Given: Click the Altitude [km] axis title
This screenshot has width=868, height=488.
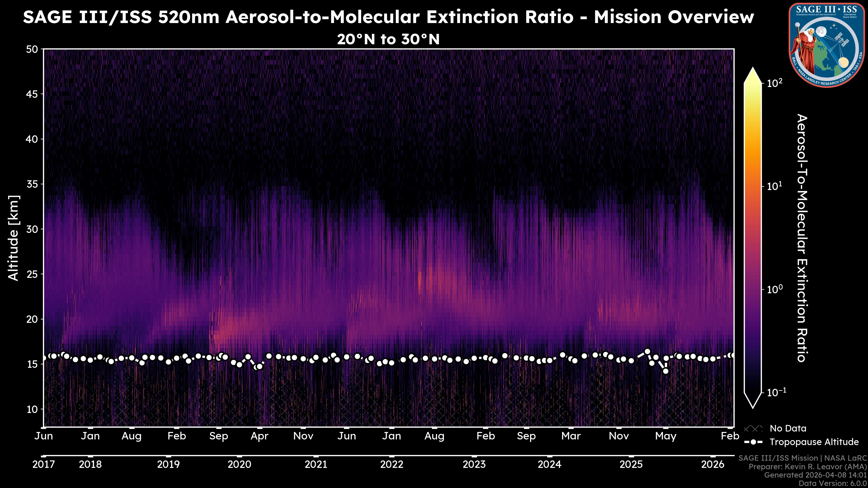Looking at the screenshot, I should (x=14, y=238).
